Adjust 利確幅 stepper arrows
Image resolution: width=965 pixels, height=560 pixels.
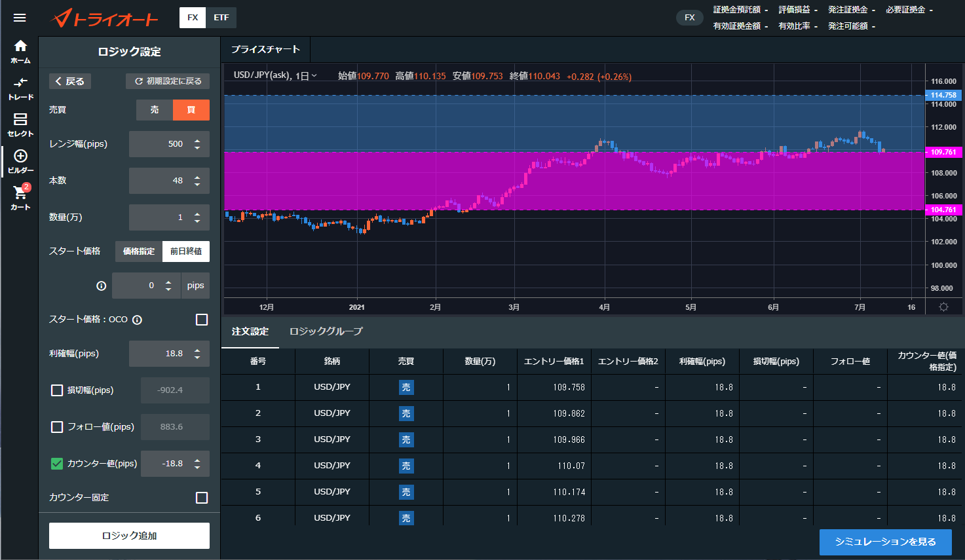(197, 354)
